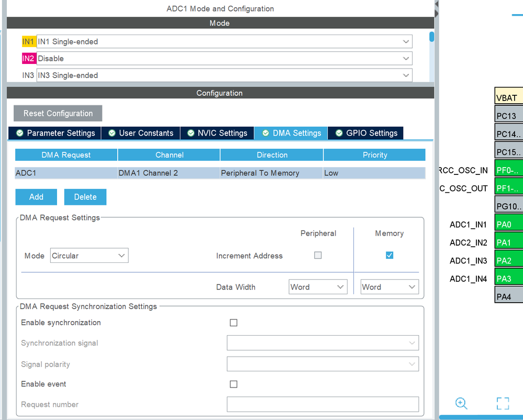Click pin PA2 on the chip

(x=509, y=258)
